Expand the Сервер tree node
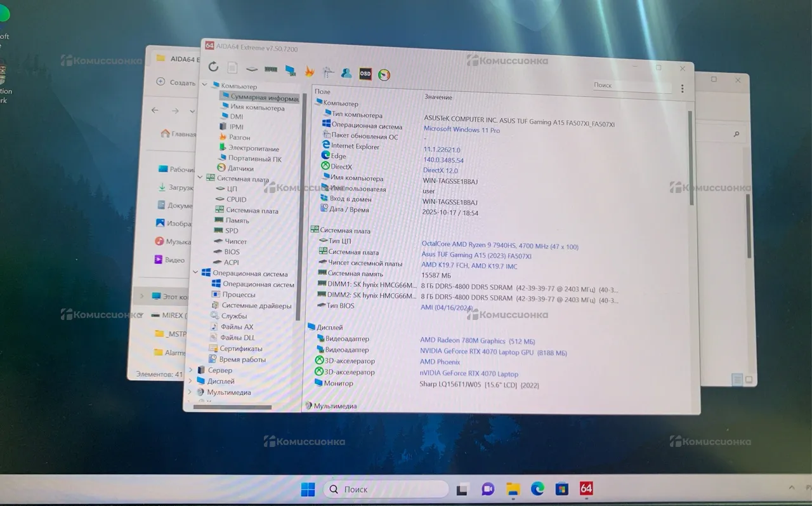This screenshot has height=506, width=812. click(190, 370)
